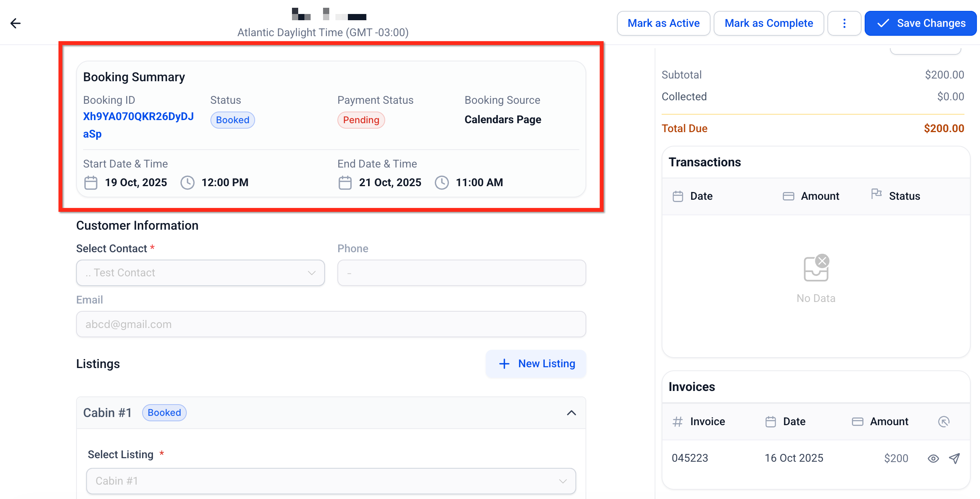Open the three-dot more options menu
The height and width of the screenshot is (499, 980).
point(844,23)
